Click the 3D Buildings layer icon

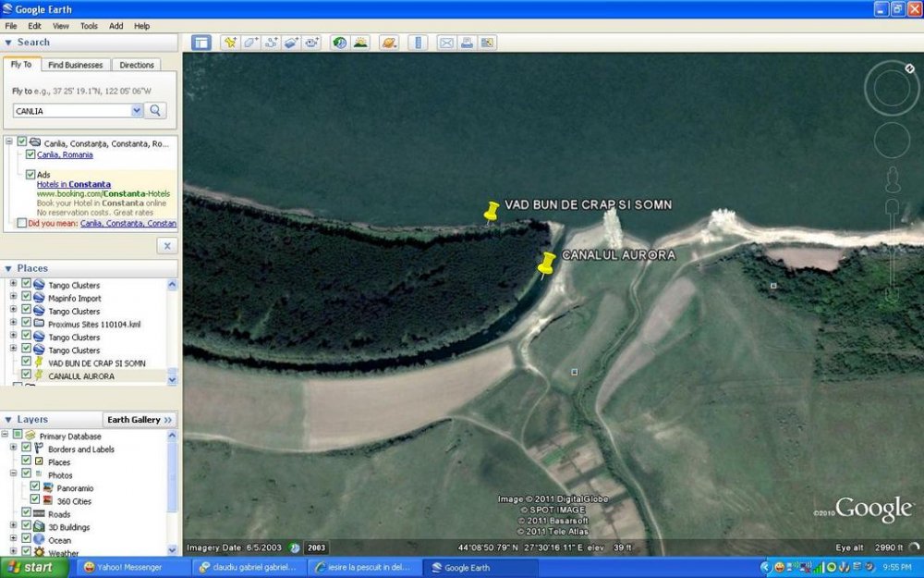[x=39, y=527]
